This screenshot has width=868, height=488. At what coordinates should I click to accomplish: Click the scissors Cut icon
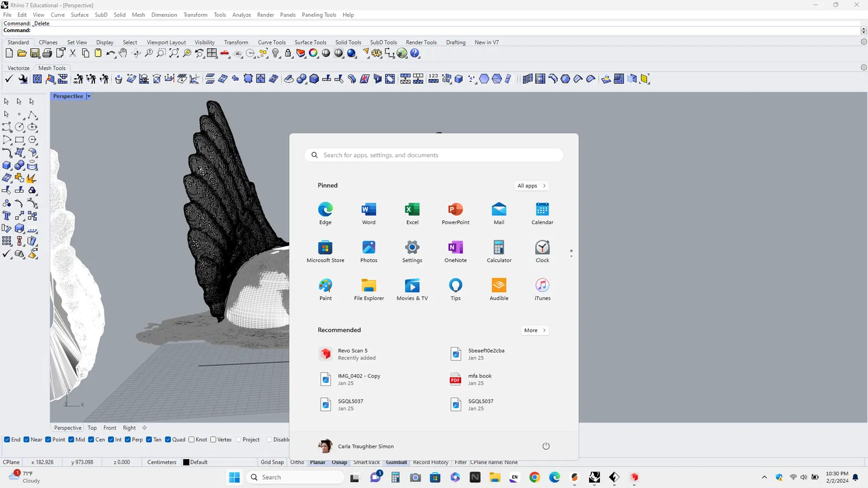(73, 53)
